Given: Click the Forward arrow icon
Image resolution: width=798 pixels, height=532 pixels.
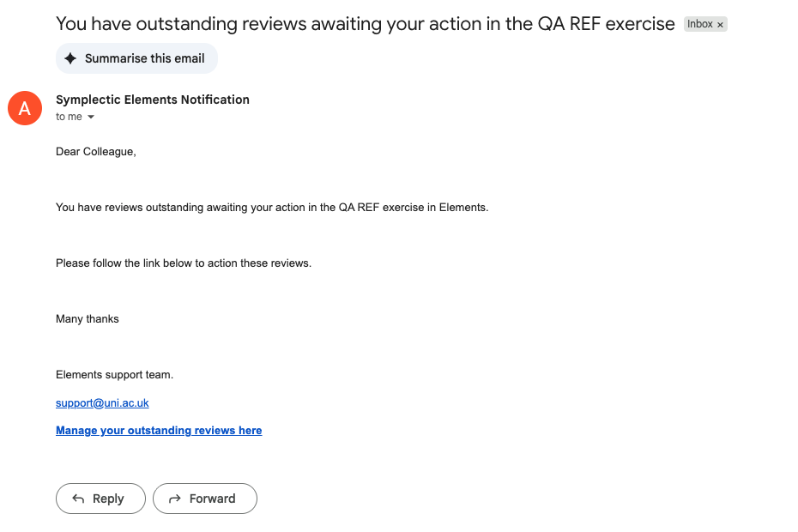Looking at the screenshot, I should (x=175, y=499).
